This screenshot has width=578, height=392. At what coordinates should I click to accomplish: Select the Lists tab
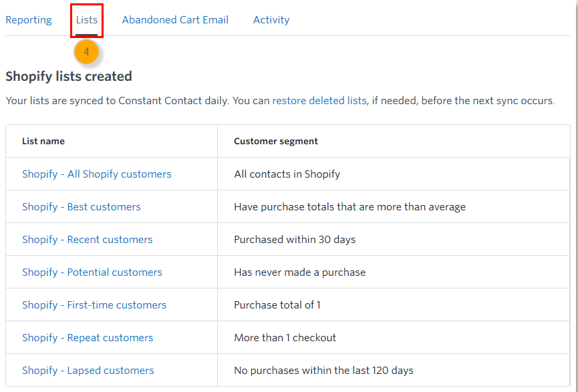click(86, 19)
